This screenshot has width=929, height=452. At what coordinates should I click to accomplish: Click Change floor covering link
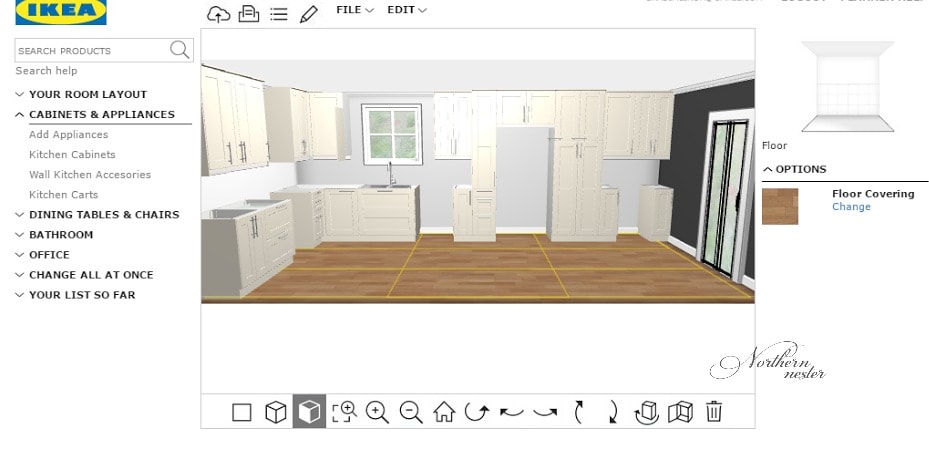click(x=851, y=207)
